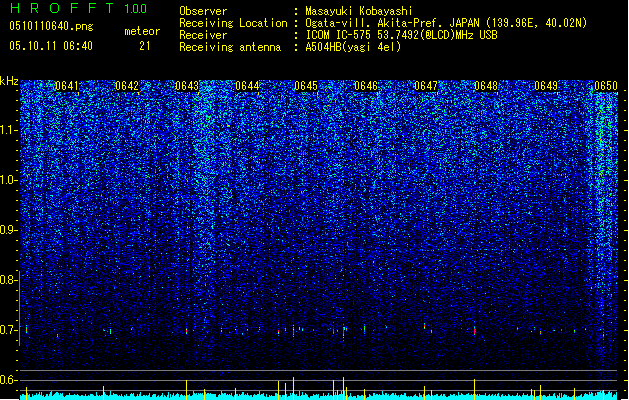
Task: Click the 0648 time marker
Action: (x=486, y=86)
